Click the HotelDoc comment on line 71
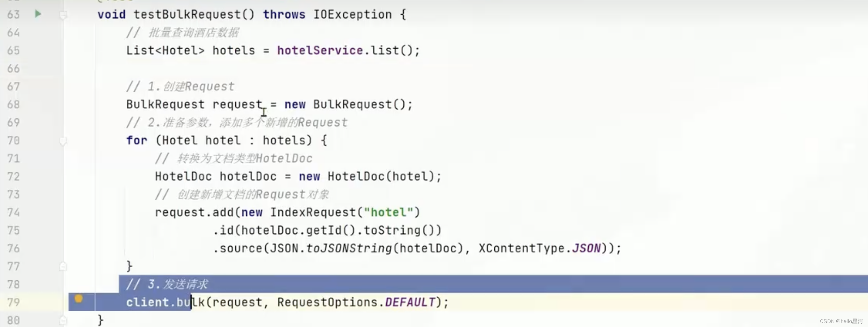Screen dimensions: 868x327 point(234,159)
